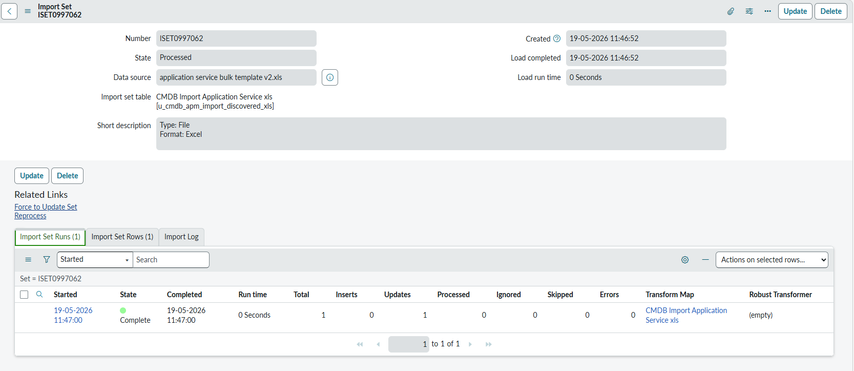The image size is (854, 371).
Task: Click the list Search input box
Action: (171, 260)
